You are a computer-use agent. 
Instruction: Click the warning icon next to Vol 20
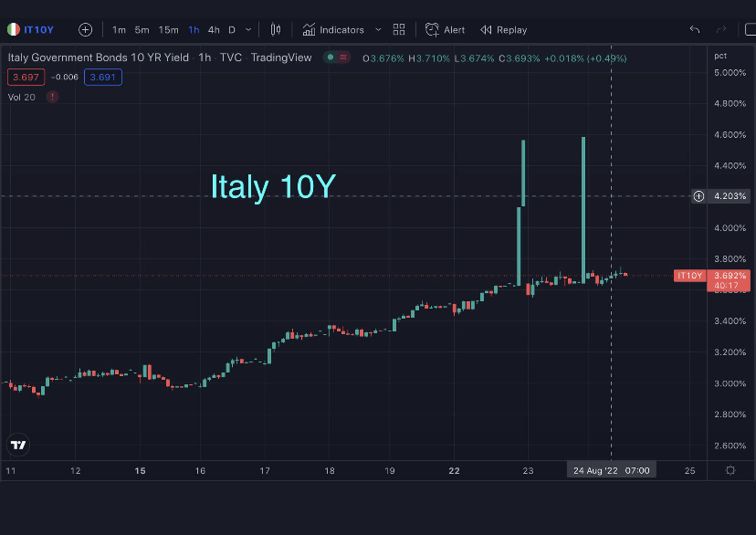click(x=52, y=97)
